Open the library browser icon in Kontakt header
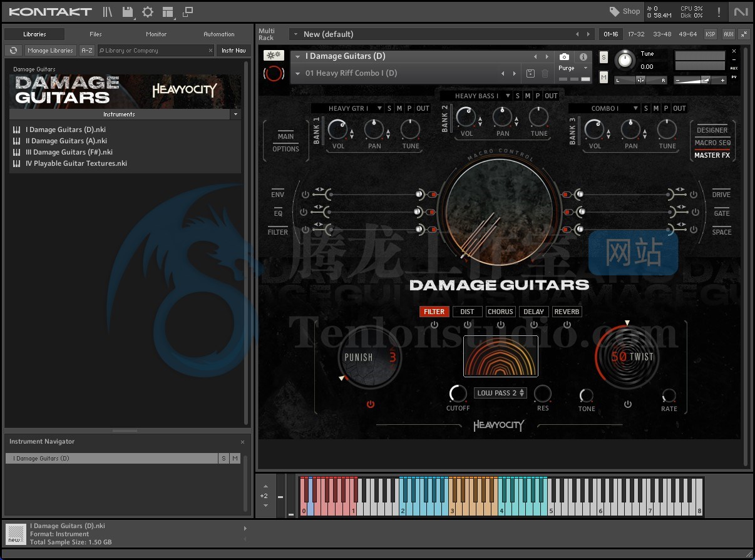Image resolution: width=755 pixels, height=560 pixels. 108,11
